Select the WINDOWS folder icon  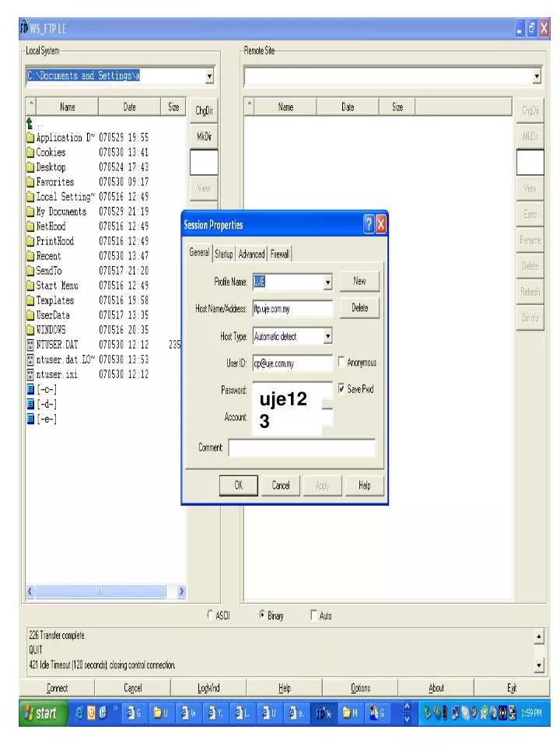pos(30,330)
